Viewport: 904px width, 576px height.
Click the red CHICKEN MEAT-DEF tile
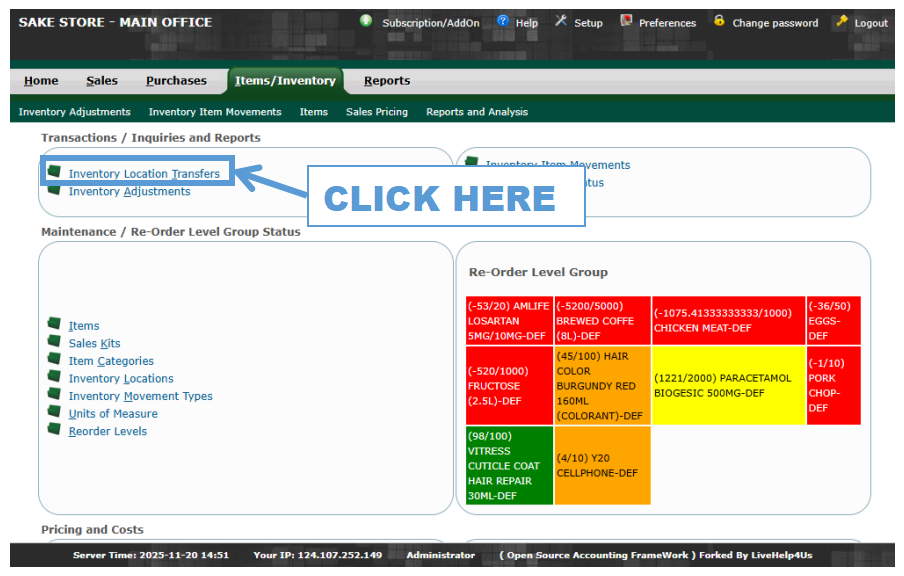(x=728, y=320)
